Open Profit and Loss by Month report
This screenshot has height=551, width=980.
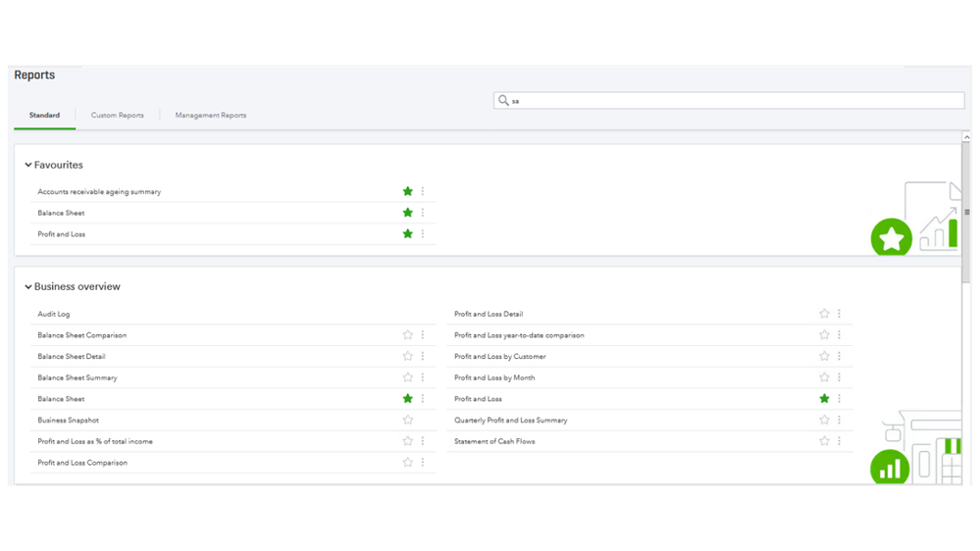coord(494,377)
